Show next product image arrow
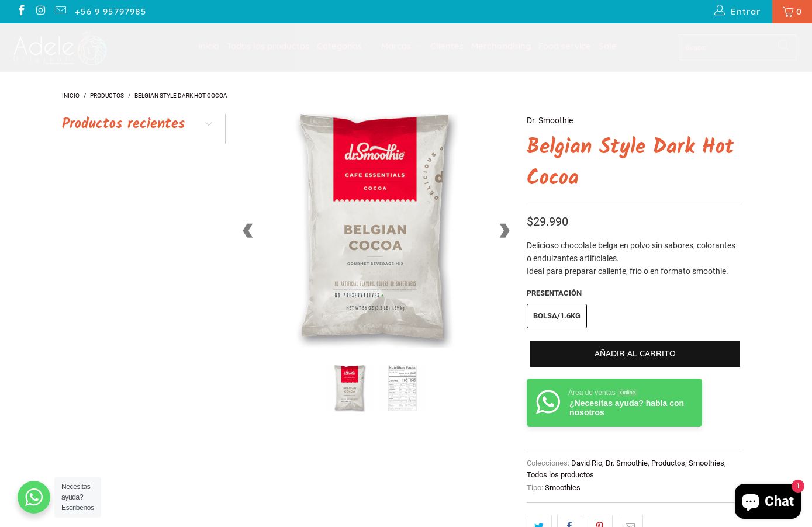 point(504,231)
